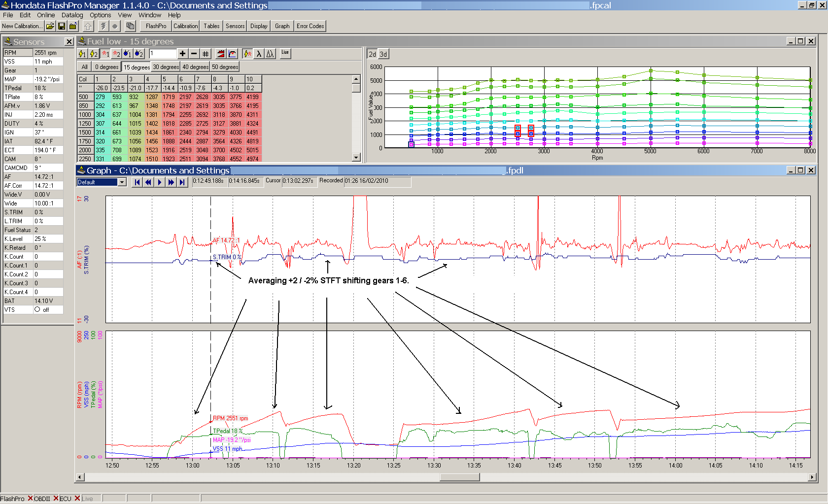828x504 pixels.
Task: Toggle the red fuel low table 1 button
Action: (x=105, y=54)
